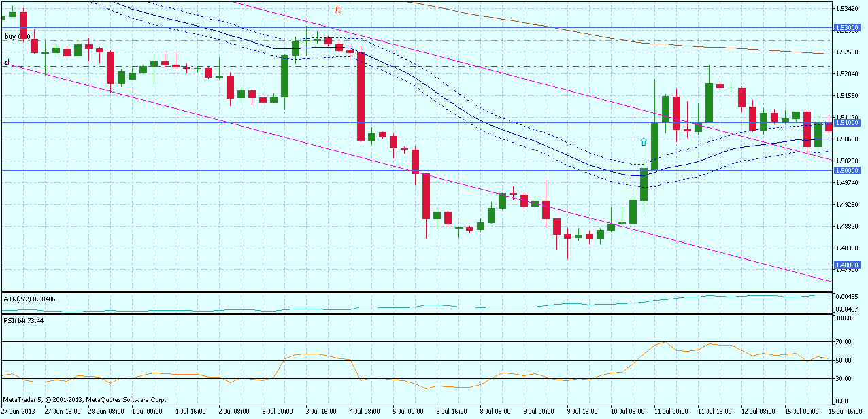Click the 1.50200 price scale value
Viewport: 868px width, 419px height.
848,161
